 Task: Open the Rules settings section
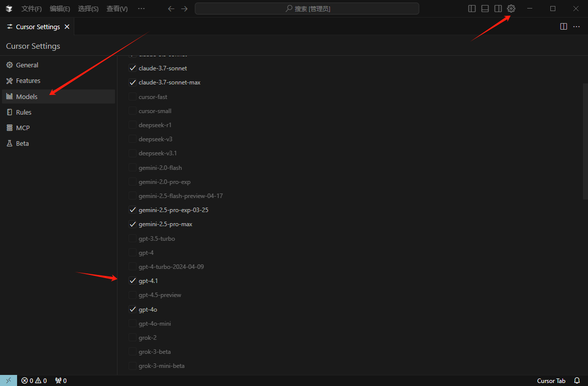59,112
